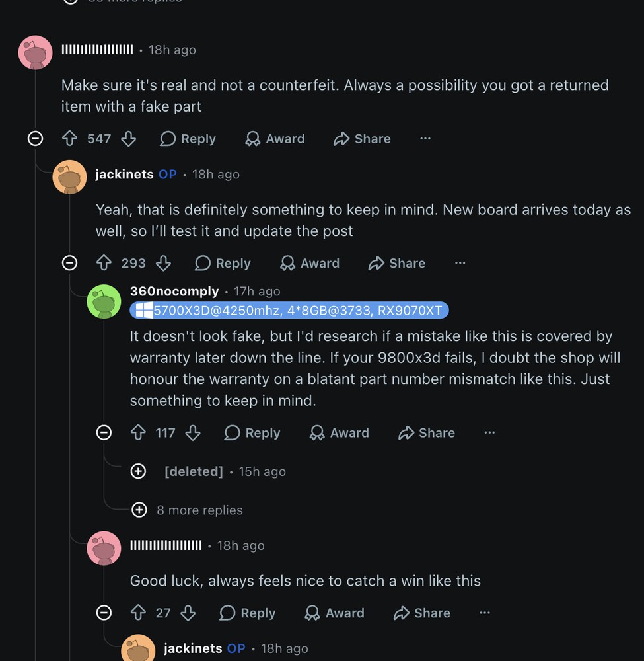This screenshot has height=661, width=644.
Task: Expand the 8 more replies link
Action: (187, 510)
